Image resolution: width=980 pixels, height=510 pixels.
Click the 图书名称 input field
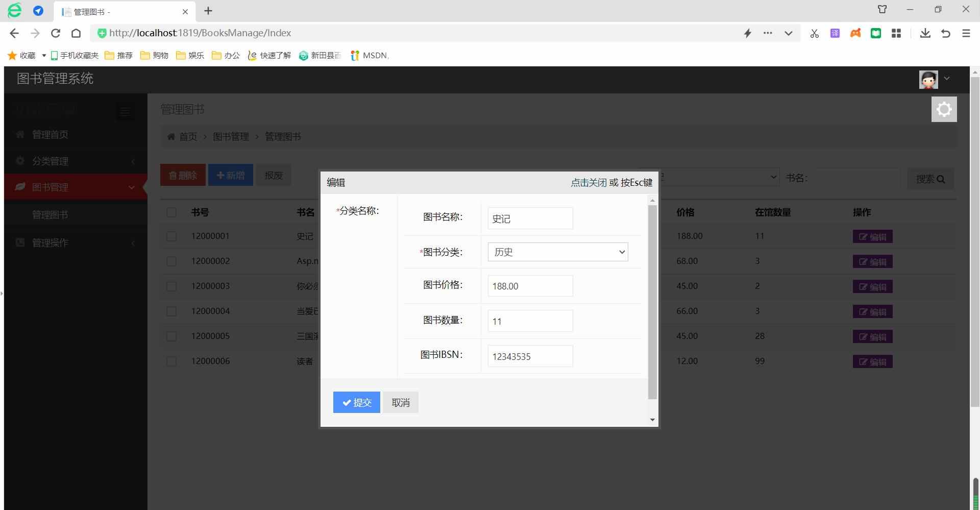pos(530,218)
